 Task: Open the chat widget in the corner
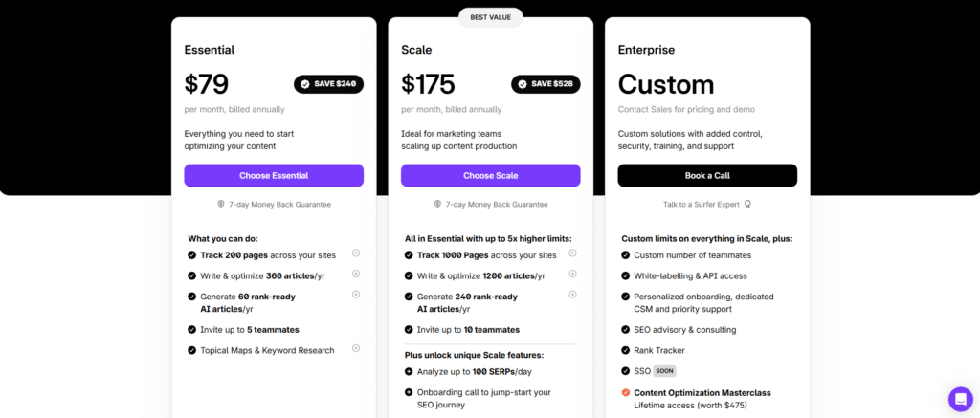960,399
